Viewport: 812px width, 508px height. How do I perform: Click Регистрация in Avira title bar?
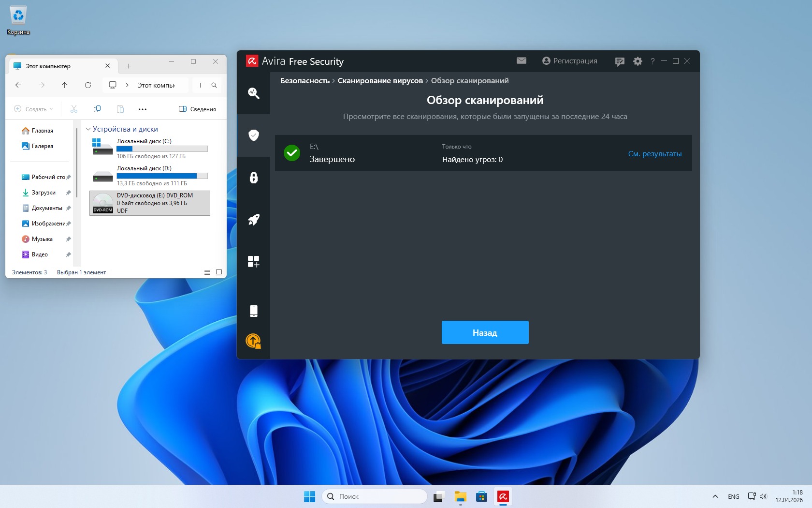[570, 61]
